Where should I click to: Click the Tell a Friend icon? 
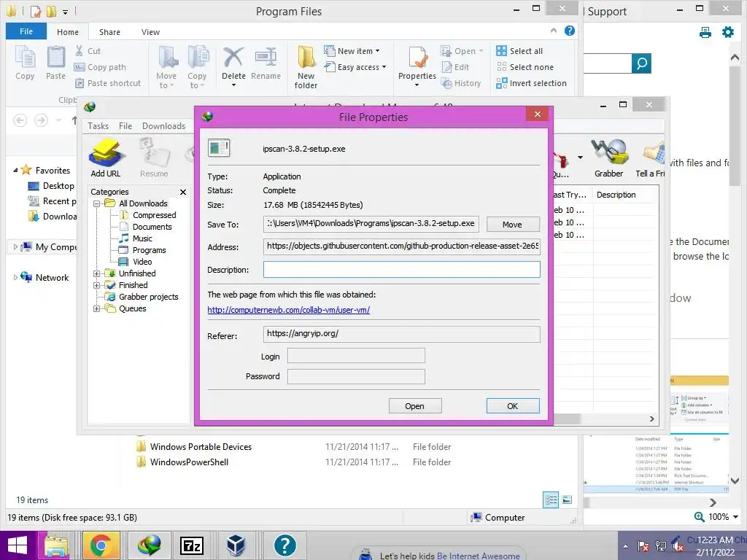tap(650, 157)
